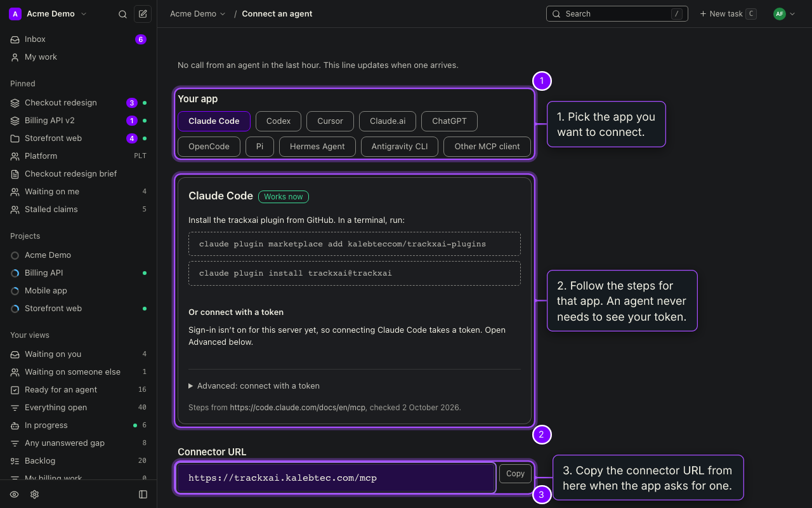Open the Acme Demo breadcrumb dropdown
The height and width of the screenshot is (508, 812).
[198, 14]
